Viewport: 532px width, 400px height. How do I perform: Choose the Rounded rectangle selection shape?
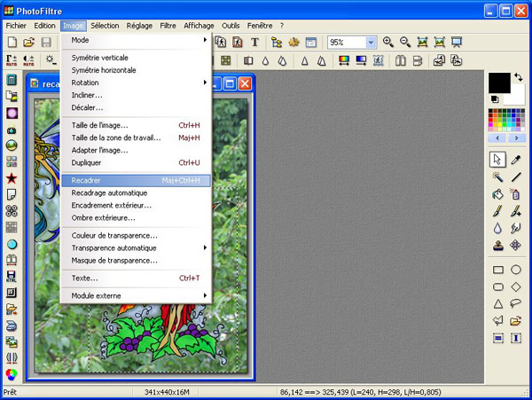497,286
